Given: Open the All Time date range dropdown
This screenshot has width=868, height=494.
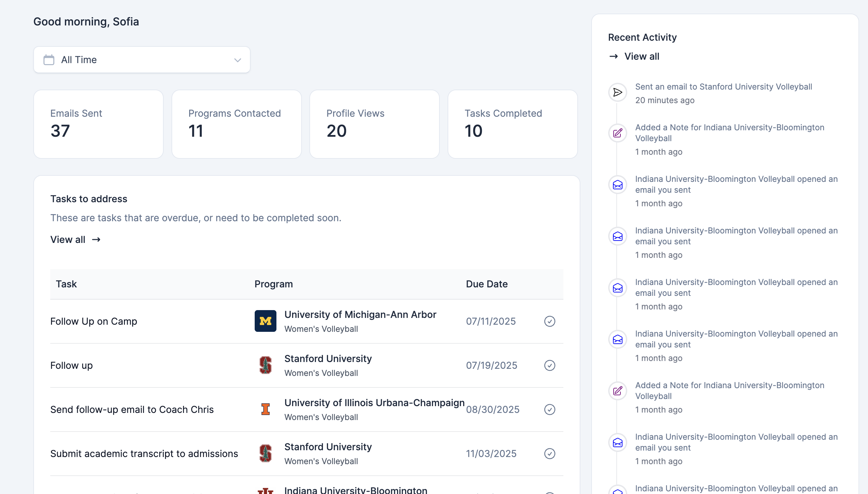Looking at the screenshot, I should pos(142,60).
